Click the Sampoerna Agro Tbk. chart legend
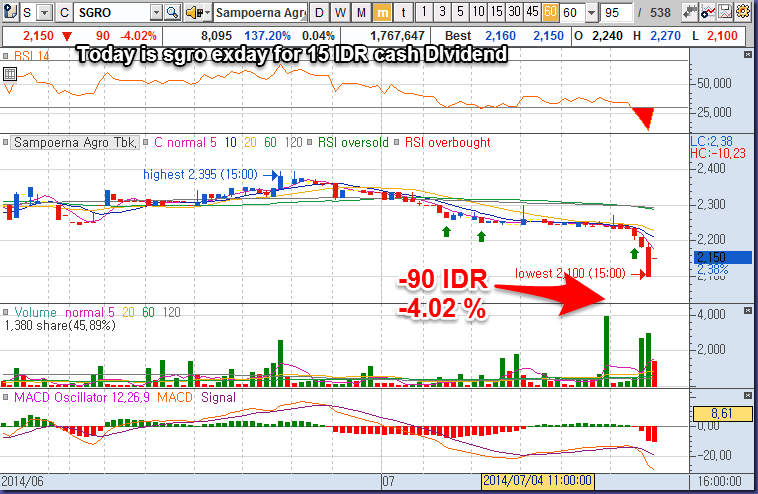The width and height of the screenshot is (758, 494). [x=75, y=143]
